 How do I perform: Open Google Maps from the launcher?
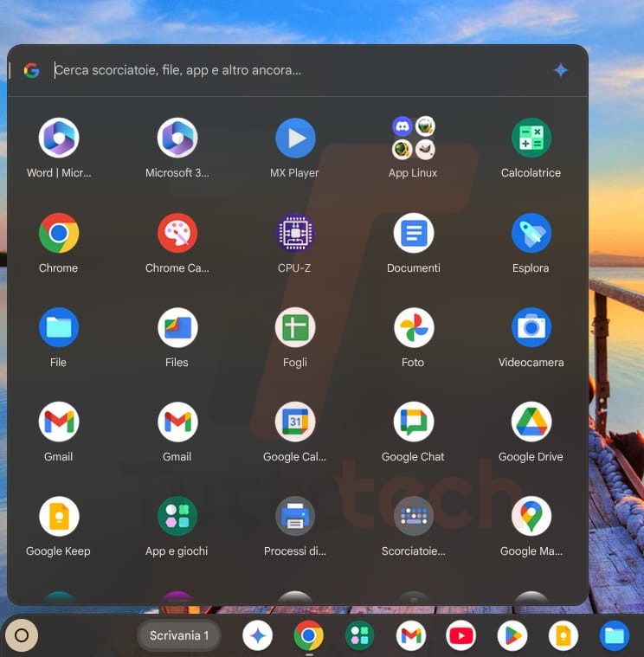[x=531, y=517]
